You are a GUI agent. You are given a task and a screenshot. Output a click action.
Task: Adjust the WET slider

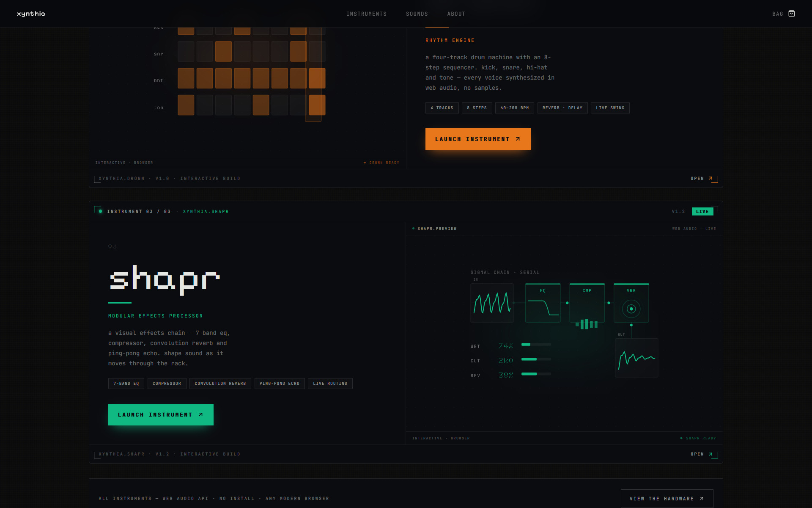click(x=536, y=345)
